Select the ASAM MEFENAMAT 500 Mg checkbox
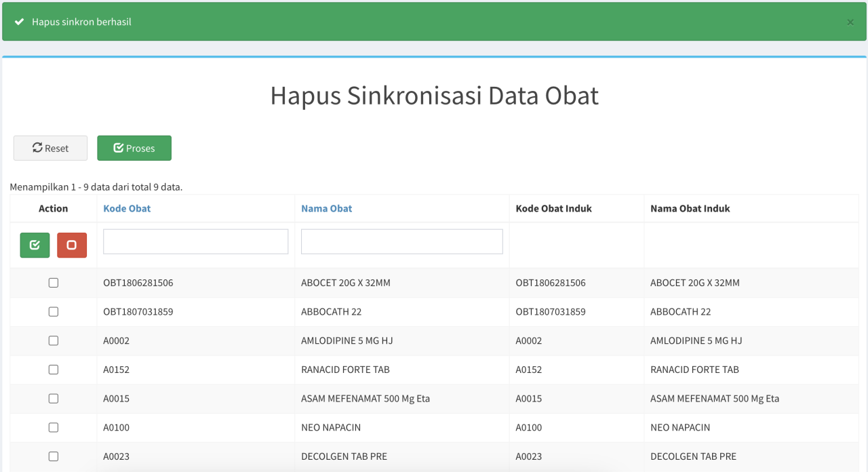The height and width of the screenshot is (472, 868). click(x=54, y=399)
